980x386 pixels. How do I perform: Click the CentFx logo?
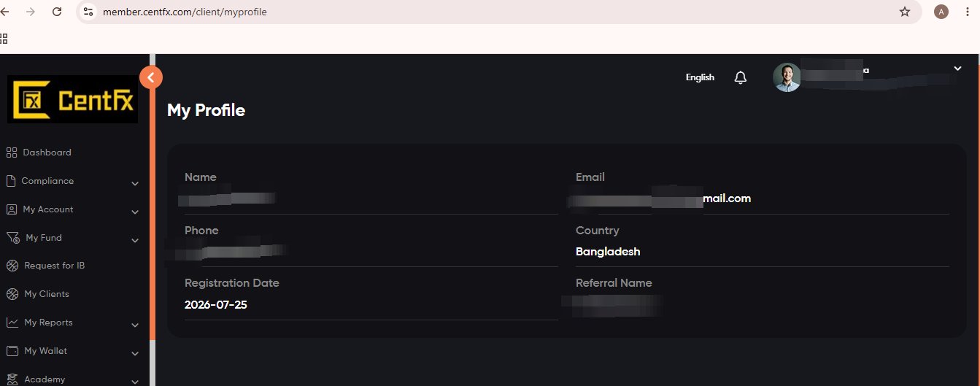tap(72, 99)
